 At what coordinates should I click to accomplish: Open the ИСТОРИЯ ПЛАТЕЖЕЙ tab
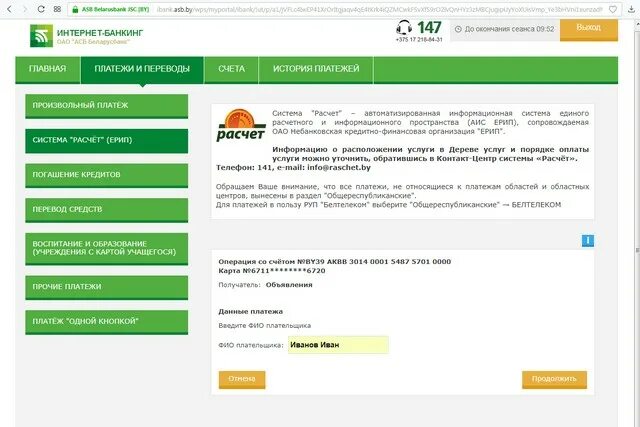[316, 69]
